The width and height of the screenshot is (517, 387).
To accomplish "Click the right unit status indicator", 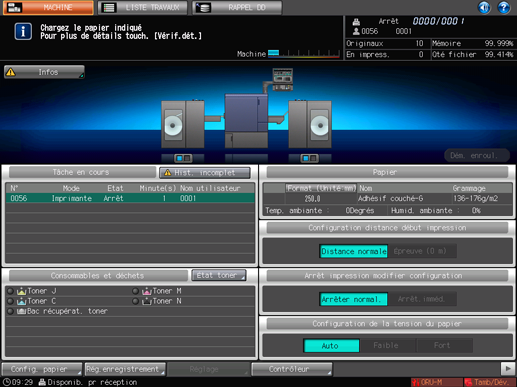I will pos(310,158).
